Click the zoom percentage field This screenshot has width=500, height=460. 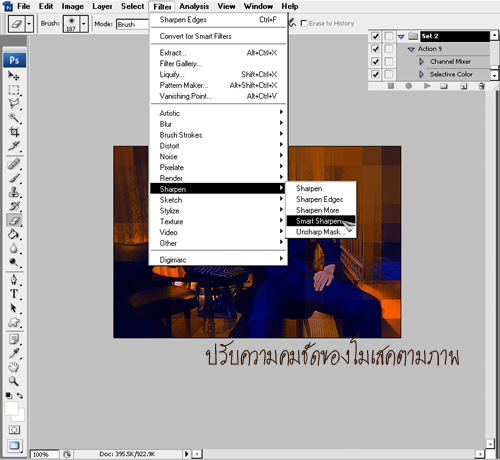click(45, 454)
